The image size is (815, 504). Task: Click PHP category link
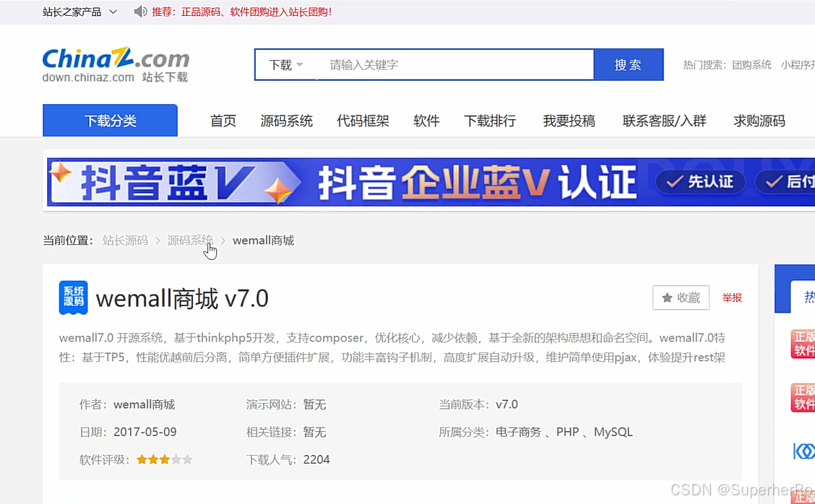[x=568, y=432]
